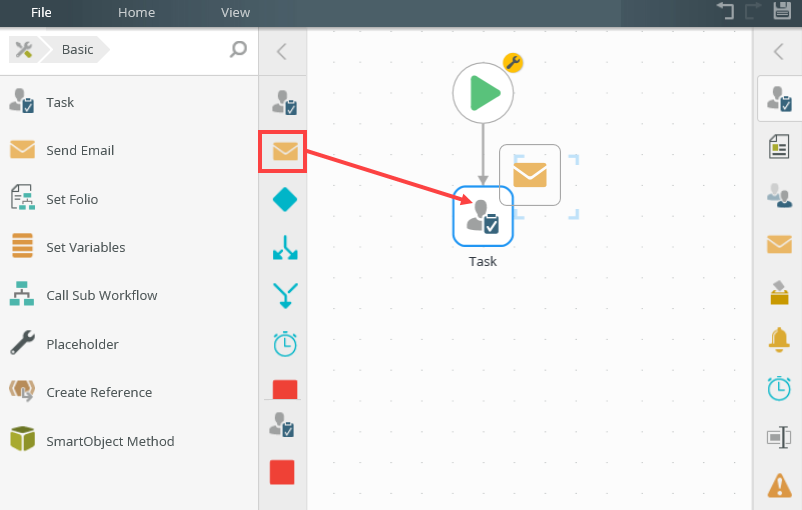
Task: Click the clock Timer icon in favorites
Action: [x=285, y=344]
